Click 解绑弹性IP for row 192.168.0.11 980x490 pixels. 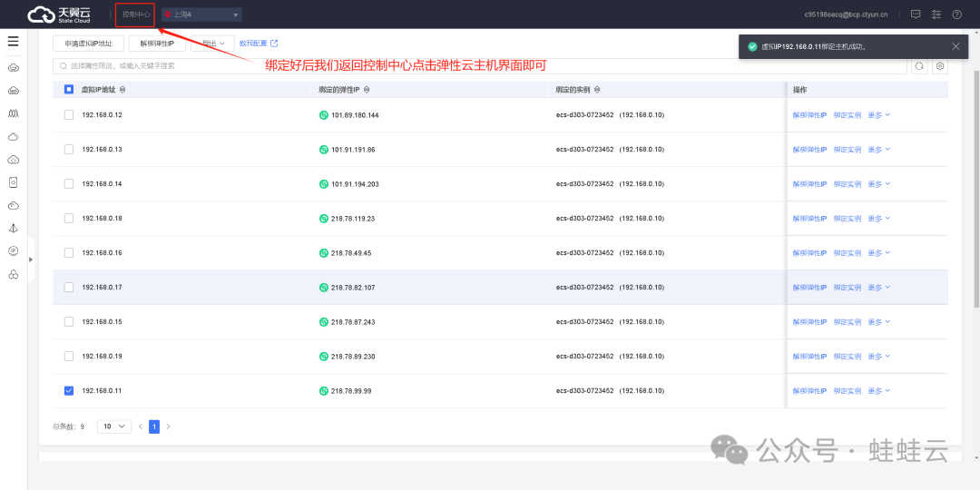point(810,390)
